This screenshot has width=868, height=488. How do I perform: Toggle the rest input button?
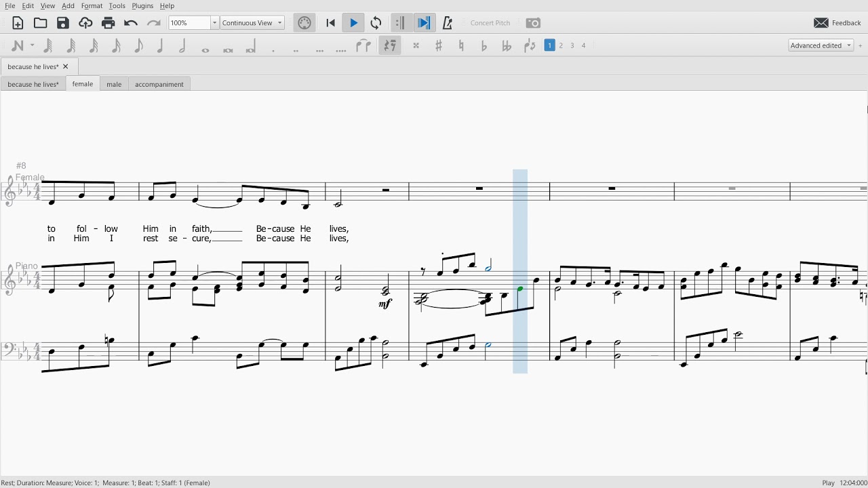[x=390, y=45]
